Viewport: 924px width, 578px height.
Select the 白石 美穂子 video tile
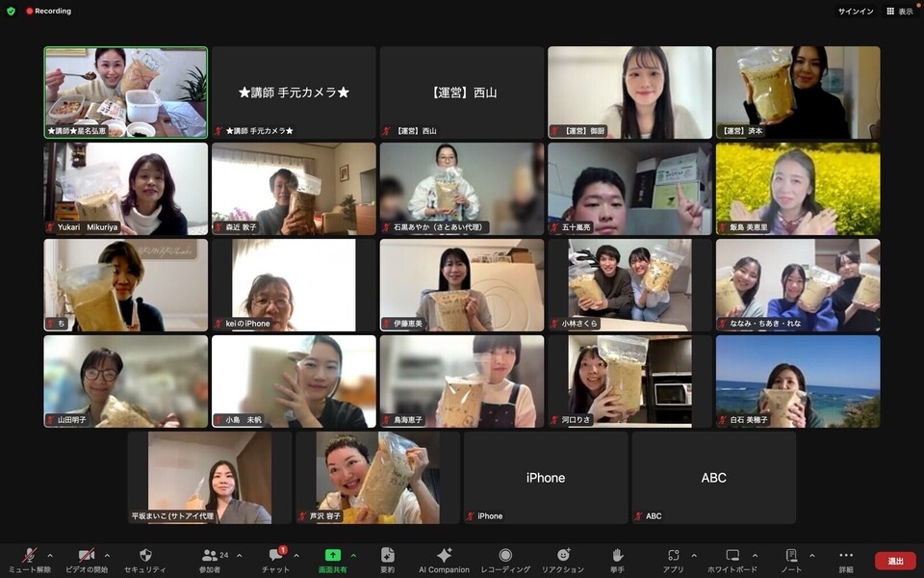click(798, 381)
